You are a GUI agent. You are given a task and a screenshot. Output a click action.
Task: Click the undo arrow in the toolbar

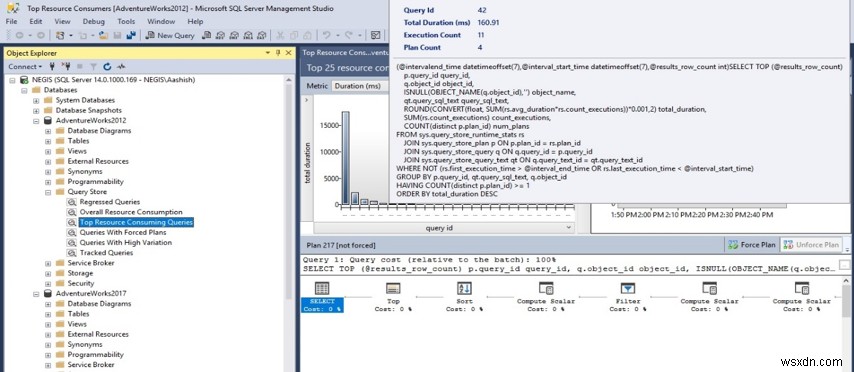pos(326,35)
